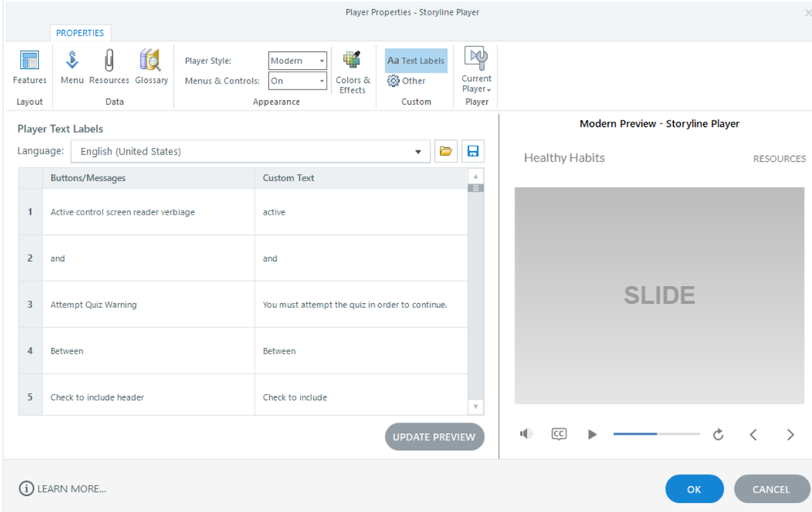Select the Aa Text Labels button
812x512 pixels.
point(416,61)
